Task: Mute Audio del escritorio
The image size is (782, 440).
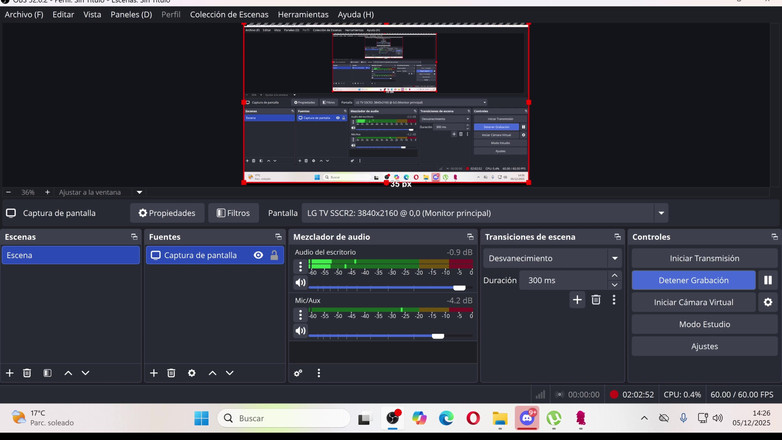Action: [300, 283]
